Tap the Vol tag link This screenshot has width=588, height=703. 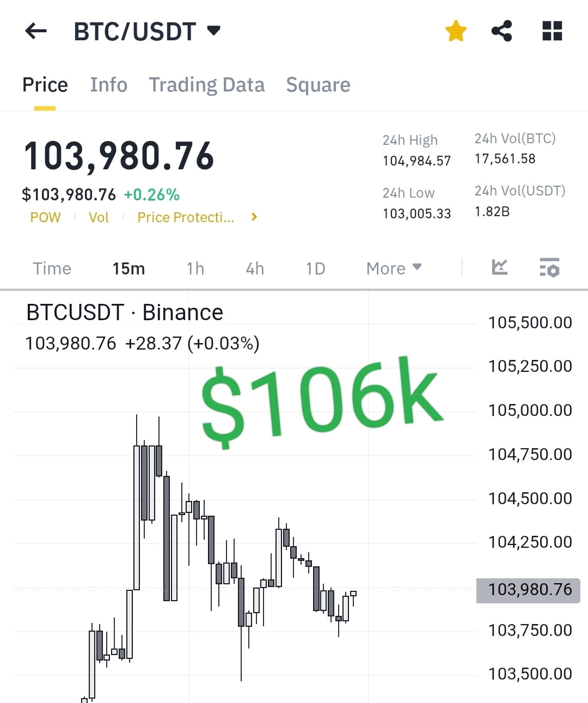point(99,217)
